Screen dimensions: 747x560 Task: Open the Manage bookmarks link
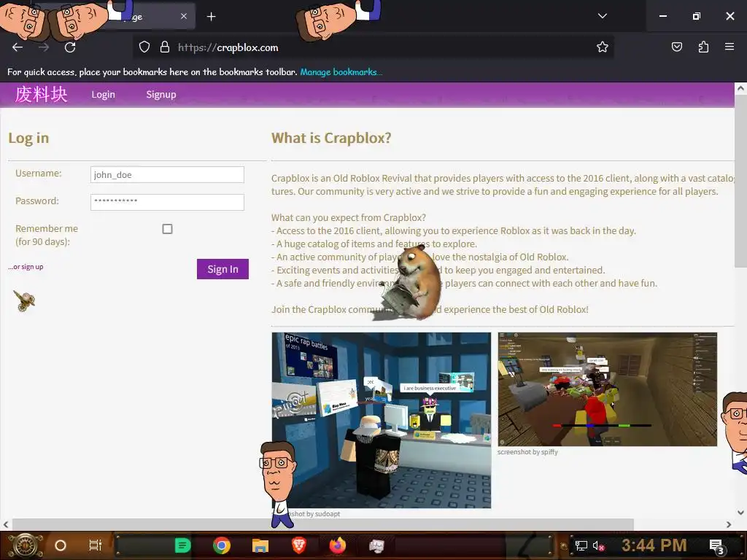(341, 72)
